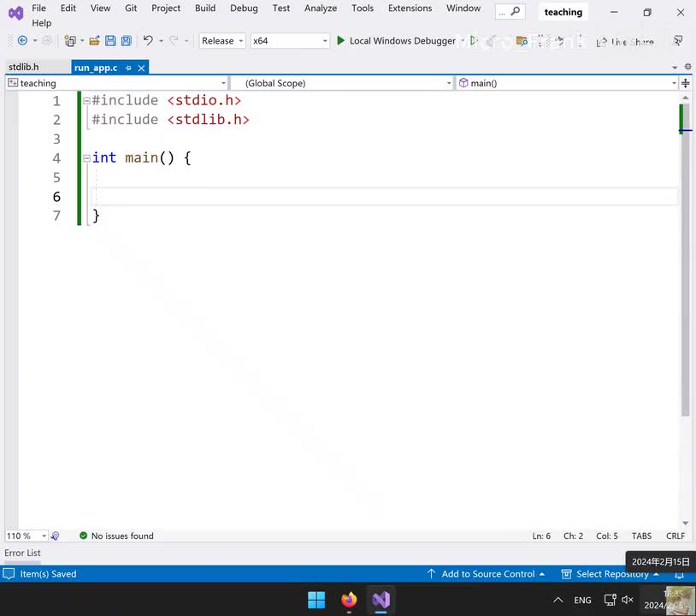Click the Save All icon
The height and width of the screenshot is (616, 696).
point(127,41)
